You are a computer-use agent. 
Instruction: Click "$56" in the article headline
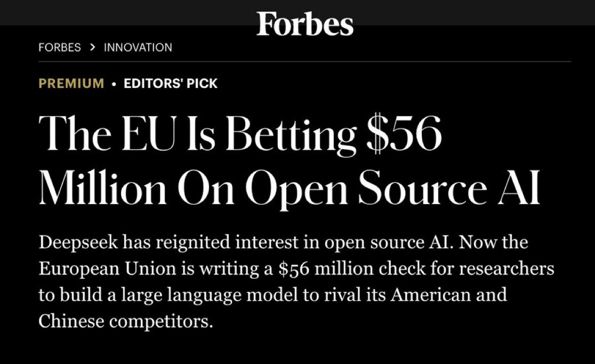[x=403, y=133]
